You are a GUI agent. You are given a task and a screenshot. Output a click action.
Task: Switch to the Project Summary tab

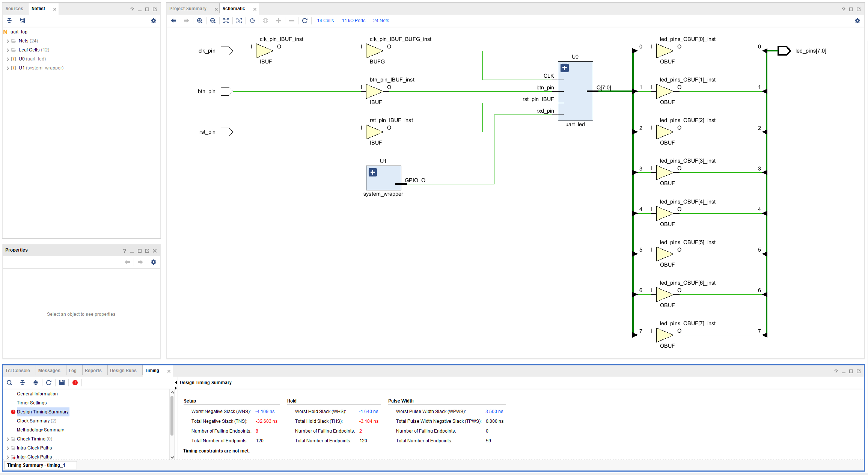coord(188,9)
